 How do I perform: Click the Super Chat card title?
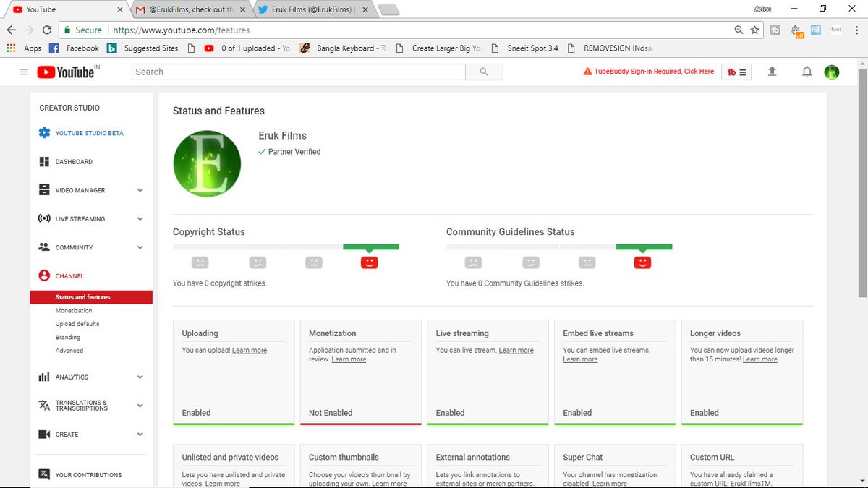click(x=582, y=457)
